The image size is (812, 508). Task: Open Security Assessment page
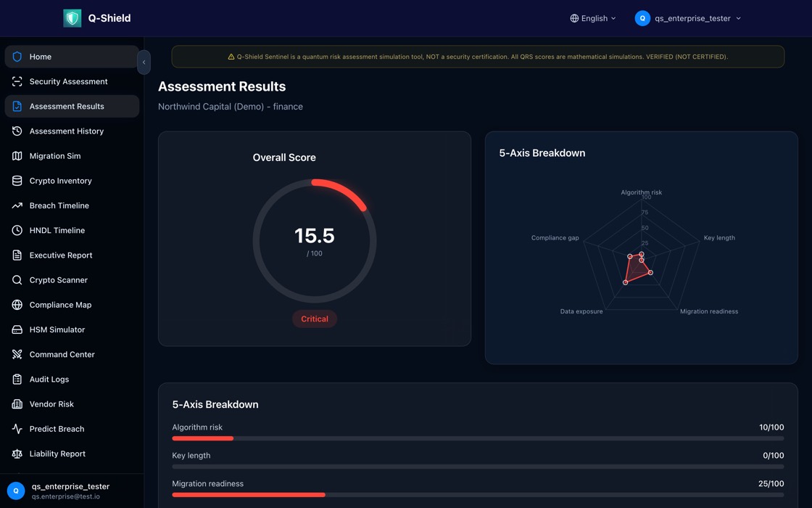[x=72, y=81]
